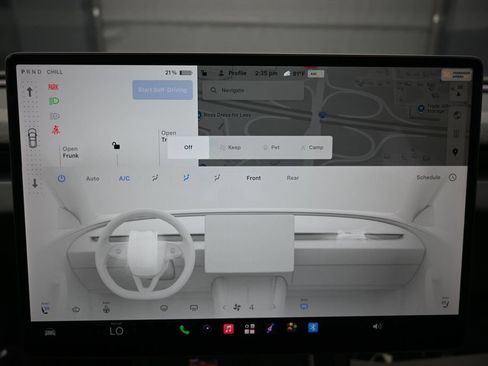Tap the red seatbelt warning icon
Image resolution: width=488 pixels, height=366 pixels.
tap(55, 130)
